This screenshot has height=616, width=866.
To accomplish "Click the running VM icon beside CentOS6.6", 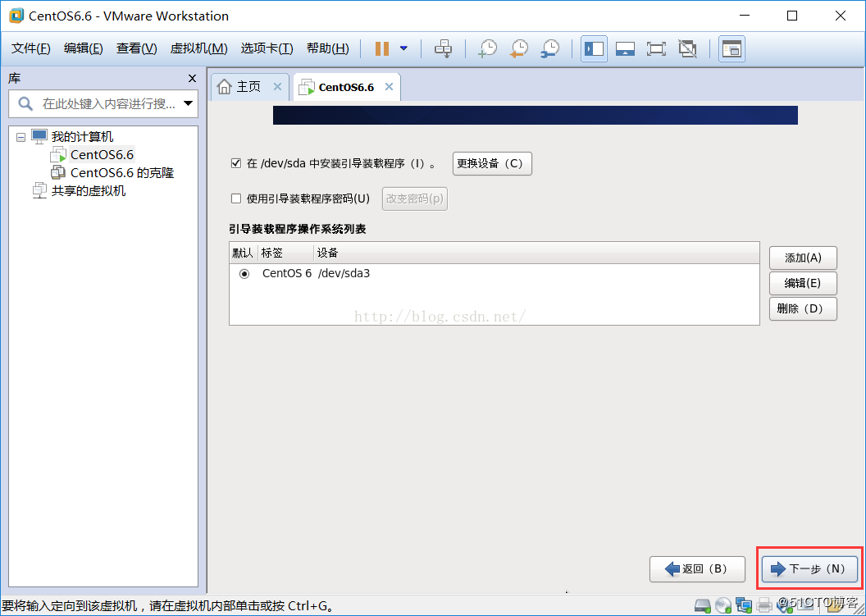I will [58, 155].
